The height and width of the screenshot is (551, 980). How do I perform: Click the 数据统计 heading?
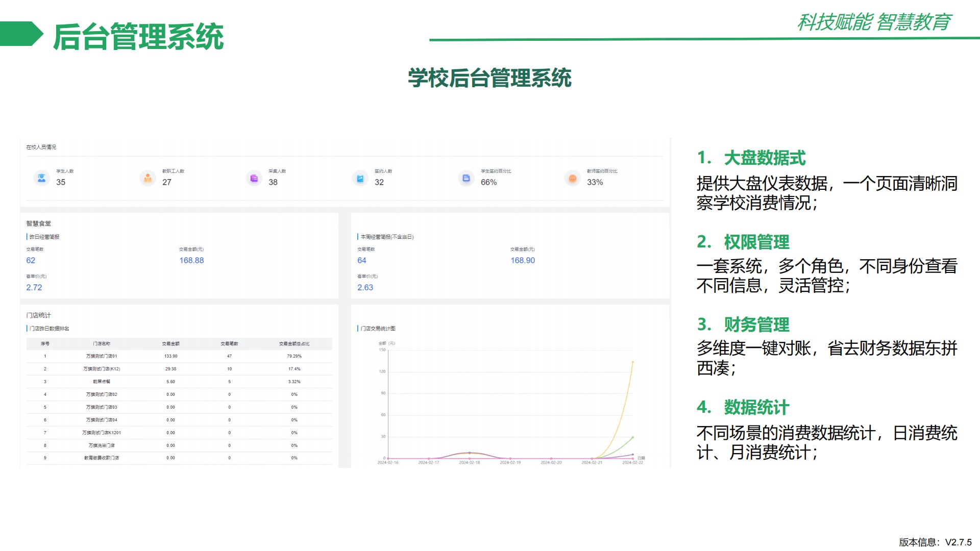(x=756, y=407)
